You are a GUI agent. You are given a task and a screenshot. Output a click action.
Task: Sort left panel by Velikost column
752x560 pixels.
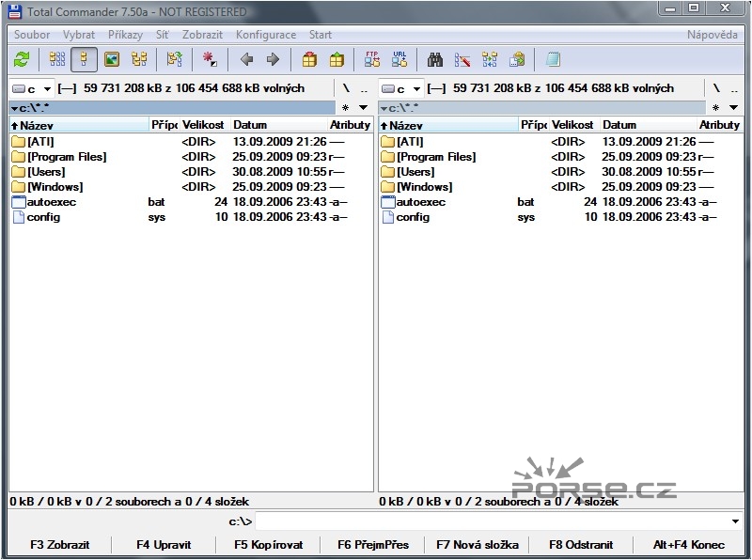click(204, 125)
